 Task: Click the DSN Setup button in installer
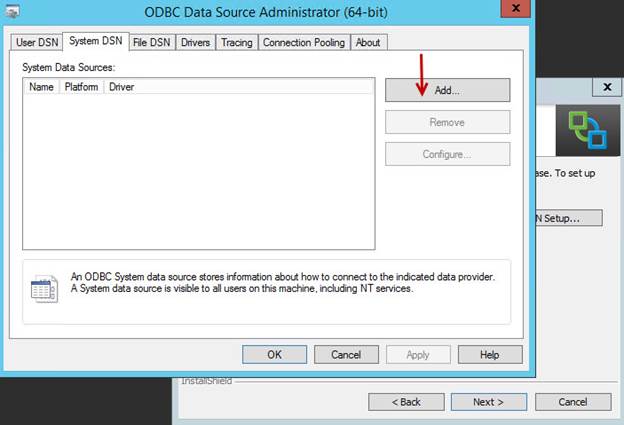569,218
